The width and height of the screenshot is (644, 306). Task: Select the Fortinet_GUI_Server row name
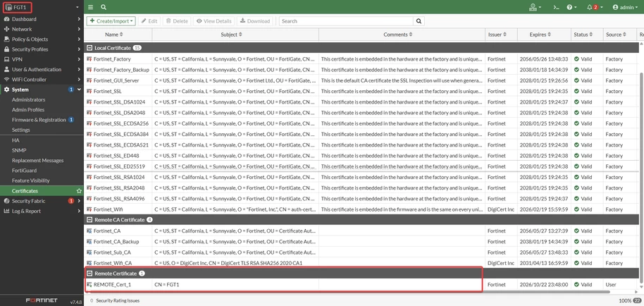116,80
